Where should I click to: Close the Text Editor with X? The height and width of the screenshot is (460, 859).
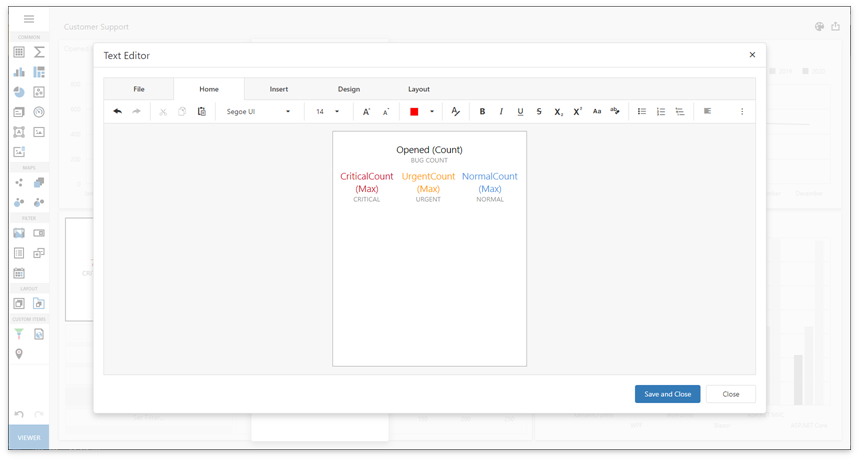pyautogui.click(x=752, y=55)
